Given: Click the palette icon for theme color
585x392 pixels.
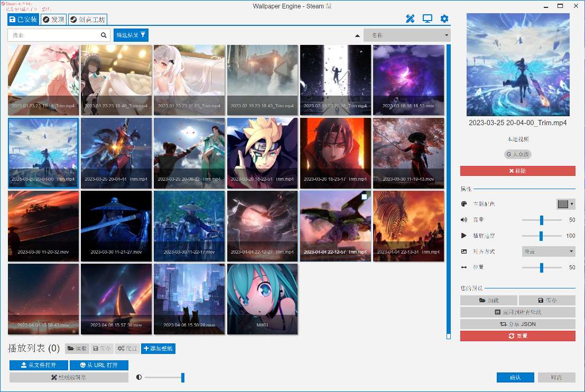Looking at the screenshot, I should click(464, 203).
